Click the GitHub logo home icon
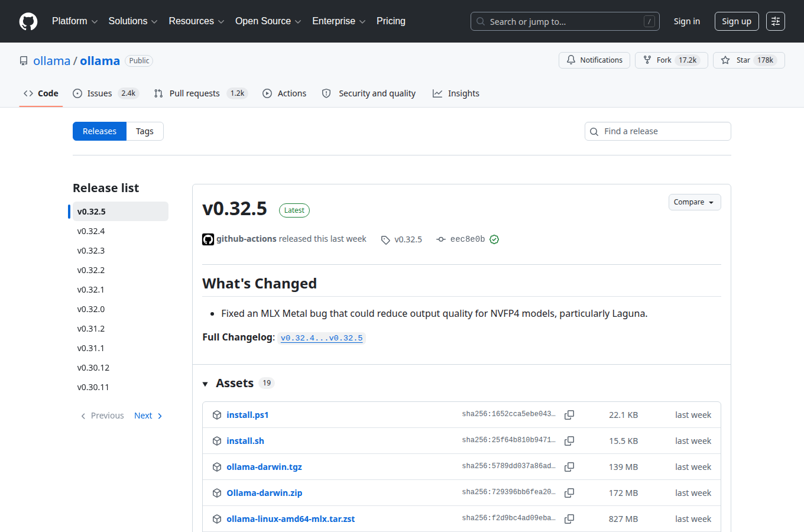The image size is (804, 532). tap(28, 21)
